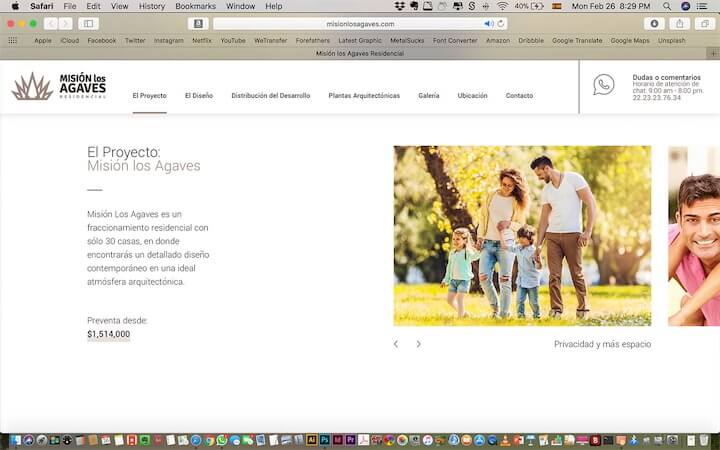Viewport: 720px width, 450px height.
Task: Click the Misión los Agaves logo
Action: tap(58, 86)
